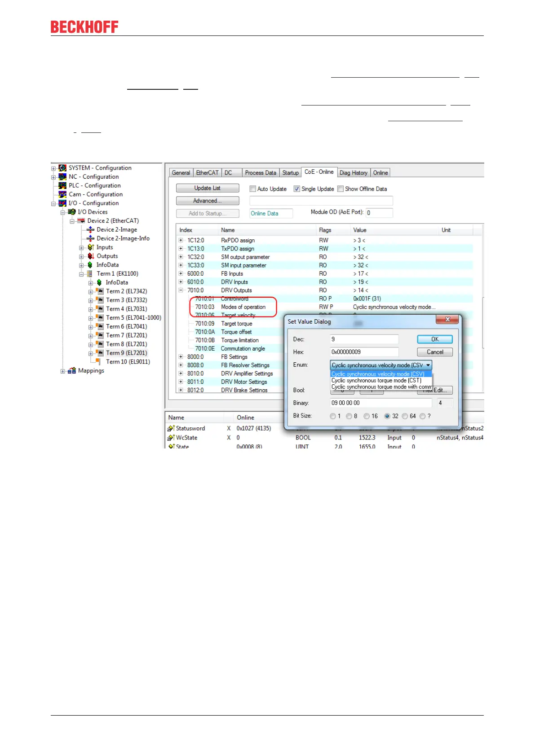Click the Device 2 (EtherCAT) icon

pos(81,221)
